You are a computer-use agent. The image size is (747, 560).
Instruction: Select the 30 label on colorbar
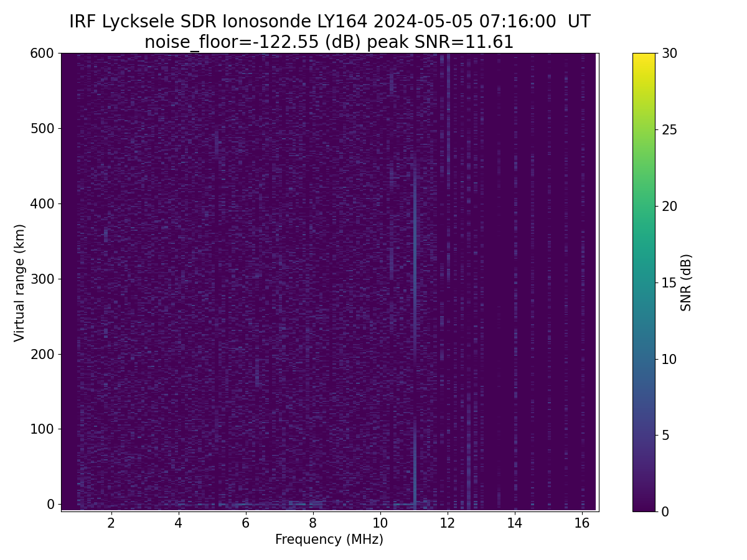670,54
